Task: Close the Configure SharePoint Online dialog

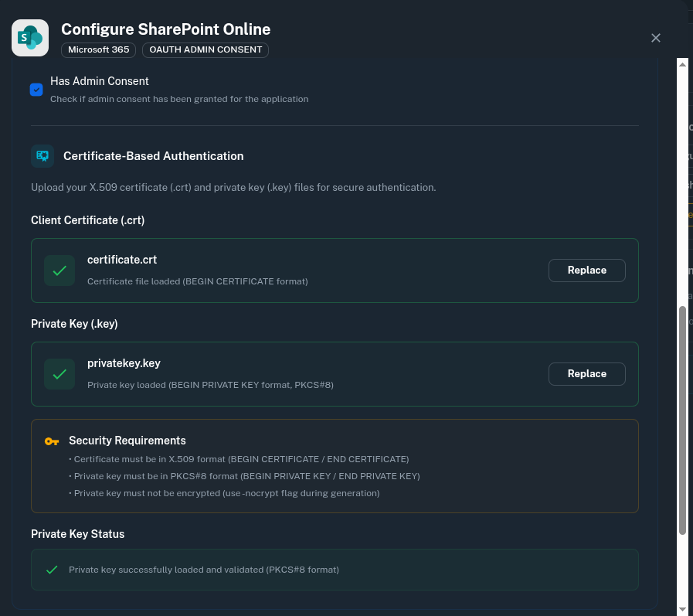Action: click(655, 37)
